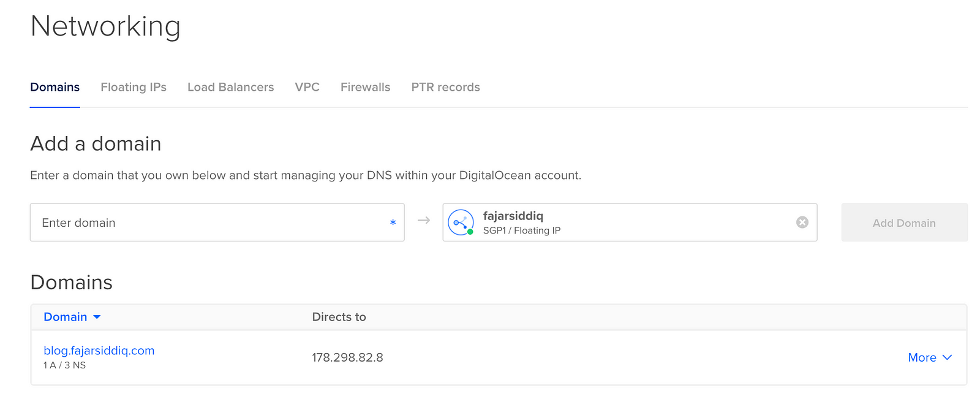Open the PTR records tab

pos(445,87)
